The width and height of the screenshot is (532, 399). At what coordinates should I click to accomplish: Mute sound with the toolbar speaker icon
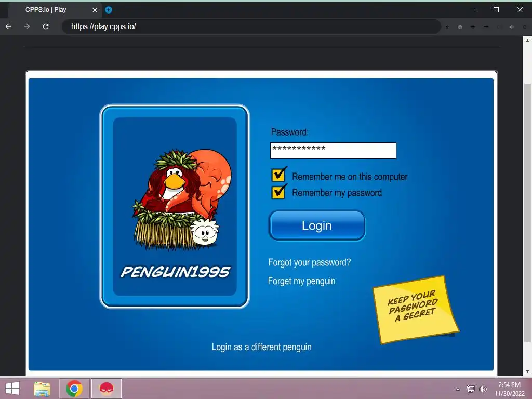pos(512,27)
